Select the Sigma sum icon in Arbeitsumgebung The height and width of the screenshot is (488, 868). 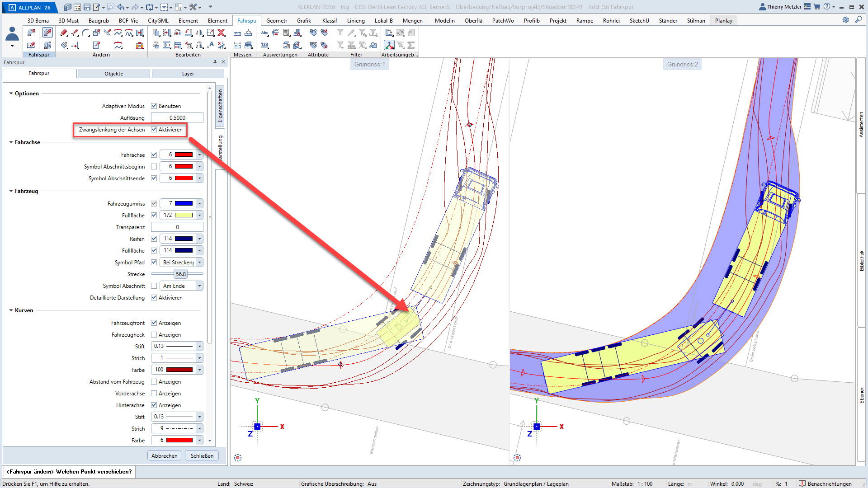(x=411, y=45)
